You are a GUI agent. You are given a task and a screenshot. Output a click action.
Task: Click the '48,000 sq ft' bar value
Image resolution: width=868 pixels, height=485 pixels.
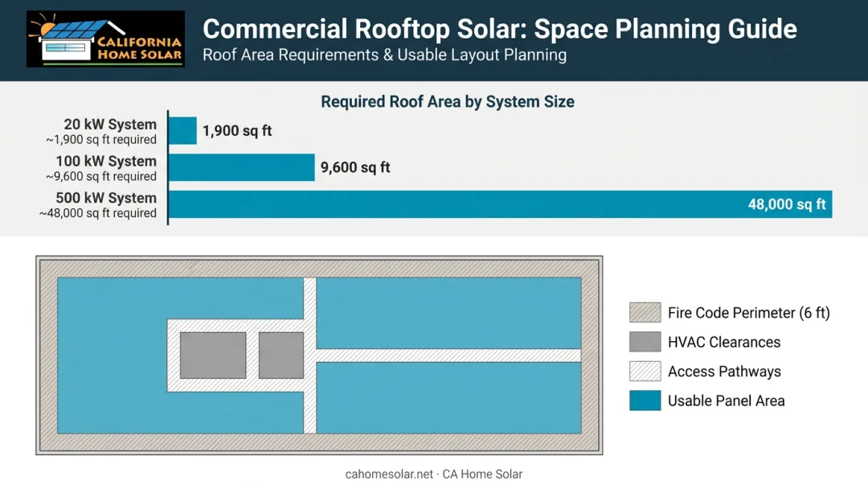click(x=787, y=204)
